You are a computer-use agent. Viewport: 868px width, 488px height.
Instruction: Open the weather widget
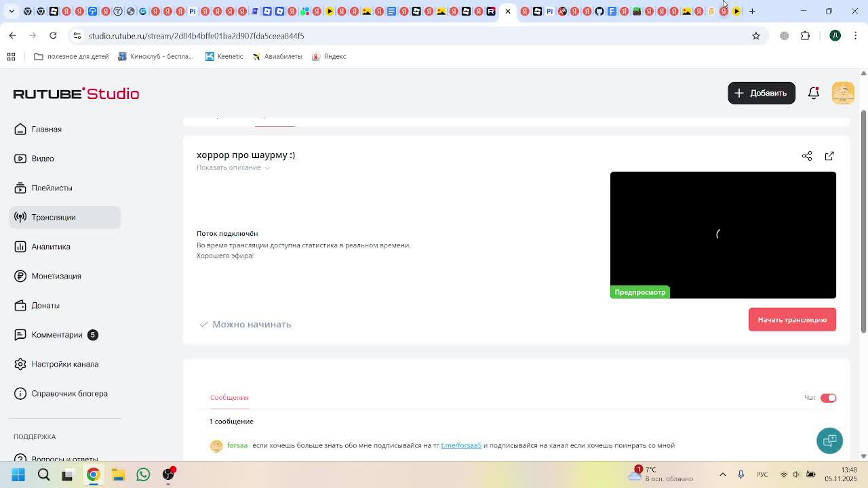(x=661, y=474)
